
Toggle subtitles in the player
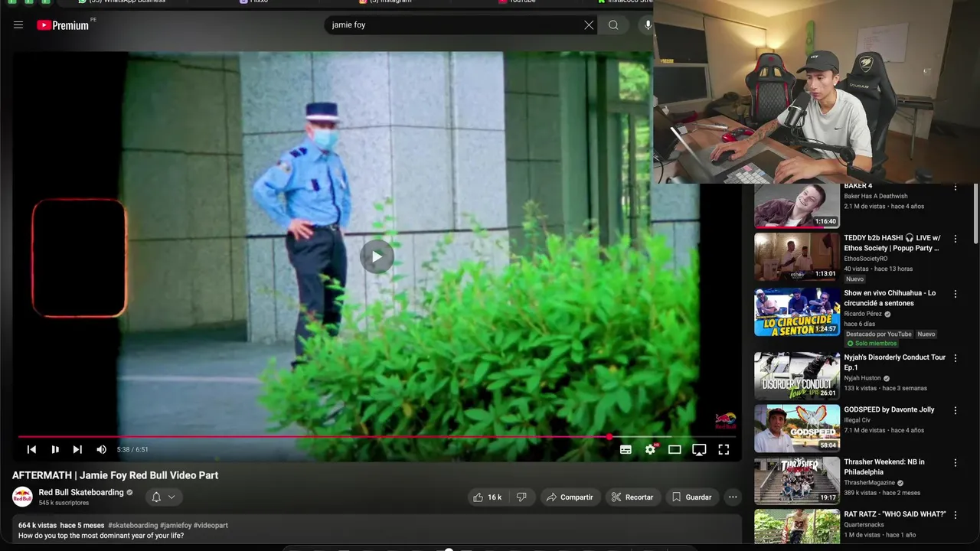626,449
